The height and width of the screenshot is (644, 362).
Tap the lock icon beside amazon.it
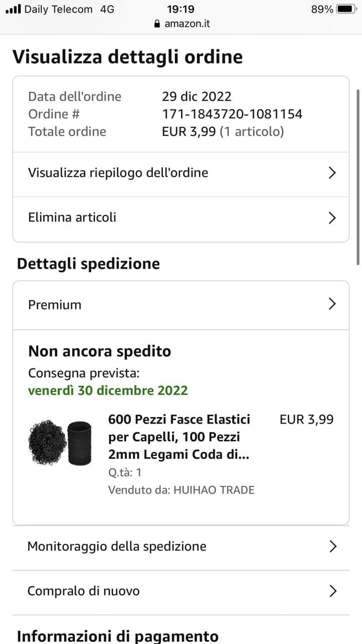pos(157,24)
